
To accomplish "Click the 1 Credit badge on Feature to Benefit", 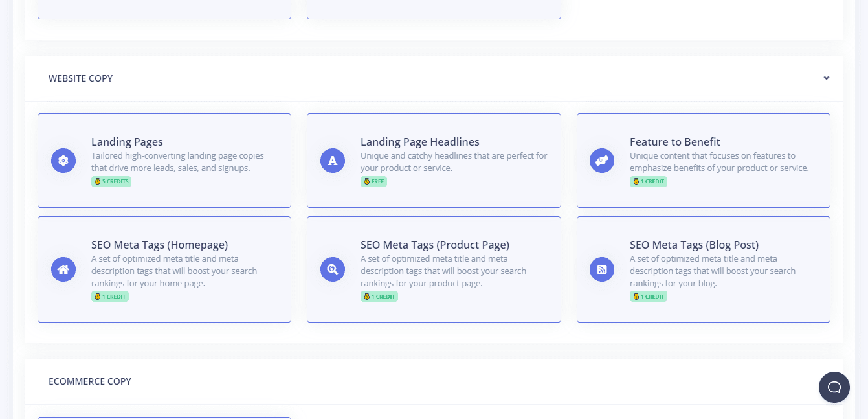I will [x=649, y=181].
